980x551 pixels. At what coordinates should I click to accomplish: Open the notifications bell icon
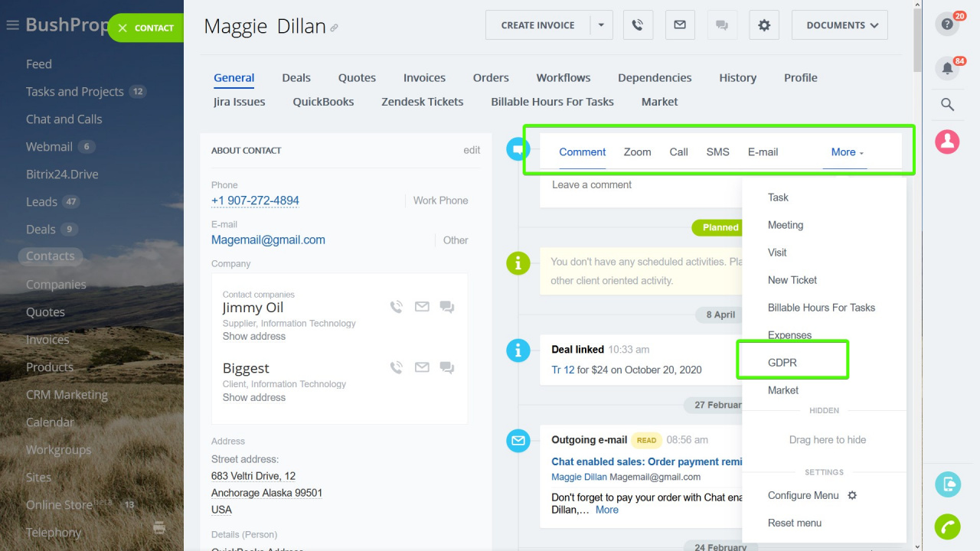tap(947, 68)
